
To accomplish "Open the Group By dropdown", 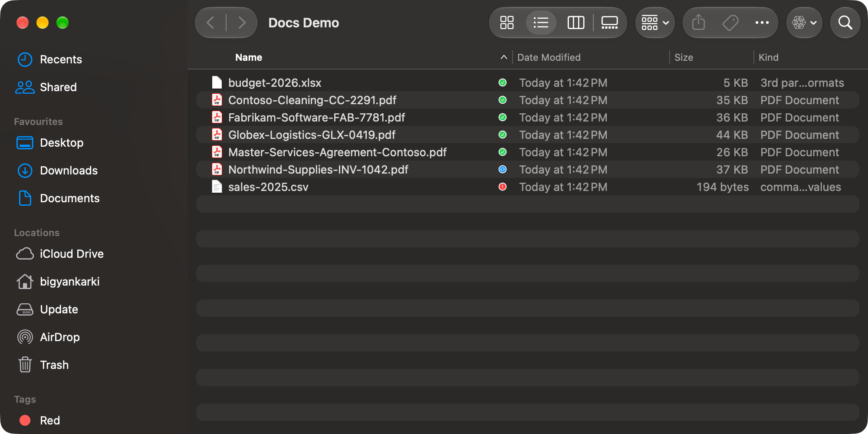I will (655, 23).
